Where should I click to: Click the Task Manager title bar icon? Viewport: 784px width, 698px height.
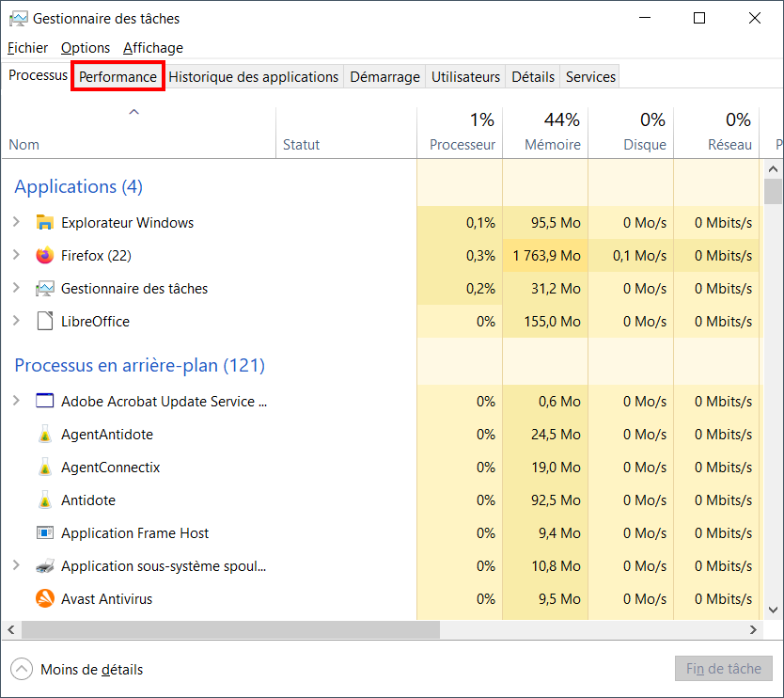click(x=19, y=19)
